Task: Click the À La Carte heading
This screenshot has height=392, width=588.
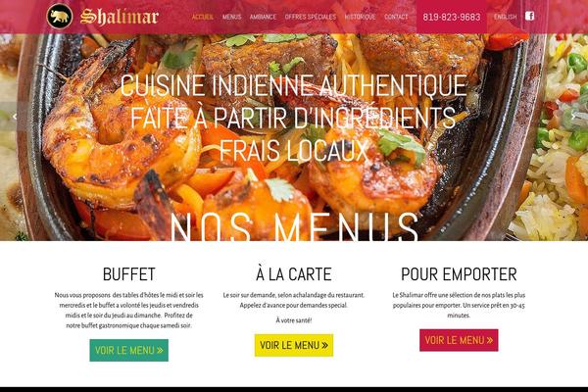Action: (x=294, y=274)
